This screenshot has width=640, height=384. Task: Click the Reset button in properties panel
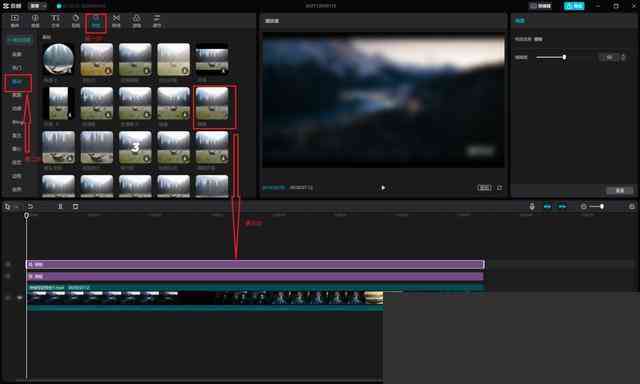[x=620, y=191]
